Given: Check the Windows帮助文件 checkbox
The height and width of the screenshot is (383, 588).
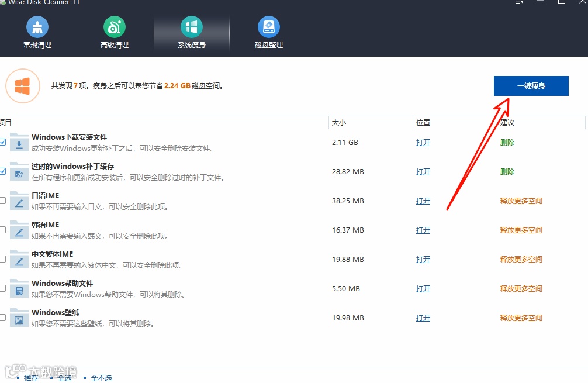Looking at the screenshot, I should click(2, 288).
